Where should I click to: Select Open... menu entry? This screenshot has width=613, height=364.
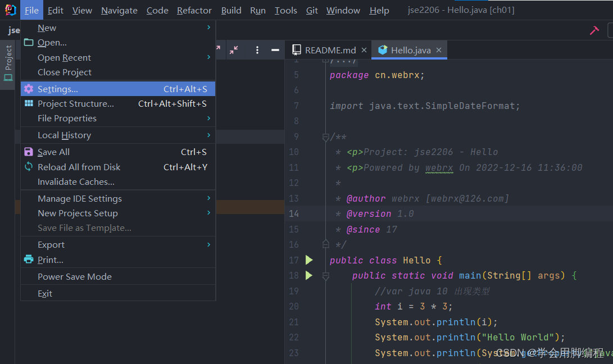click(x=118, y=42)
